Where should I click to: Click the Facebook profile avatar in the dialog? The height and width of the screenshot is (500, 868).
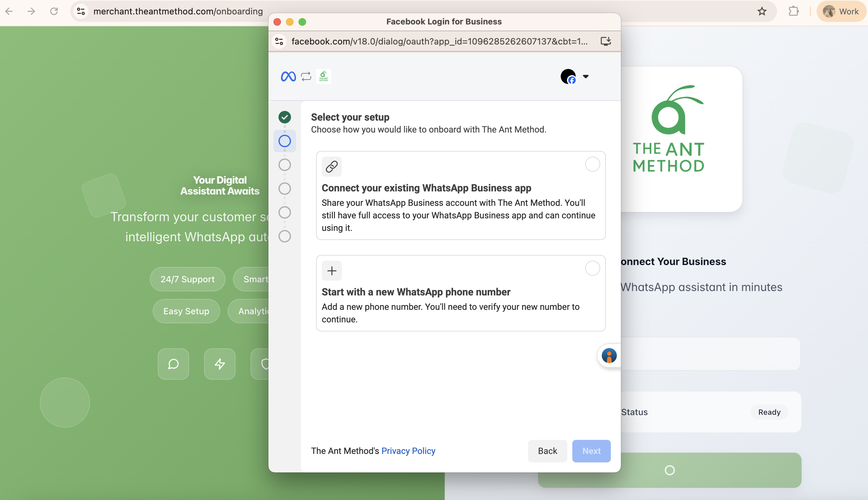point(568,76)
